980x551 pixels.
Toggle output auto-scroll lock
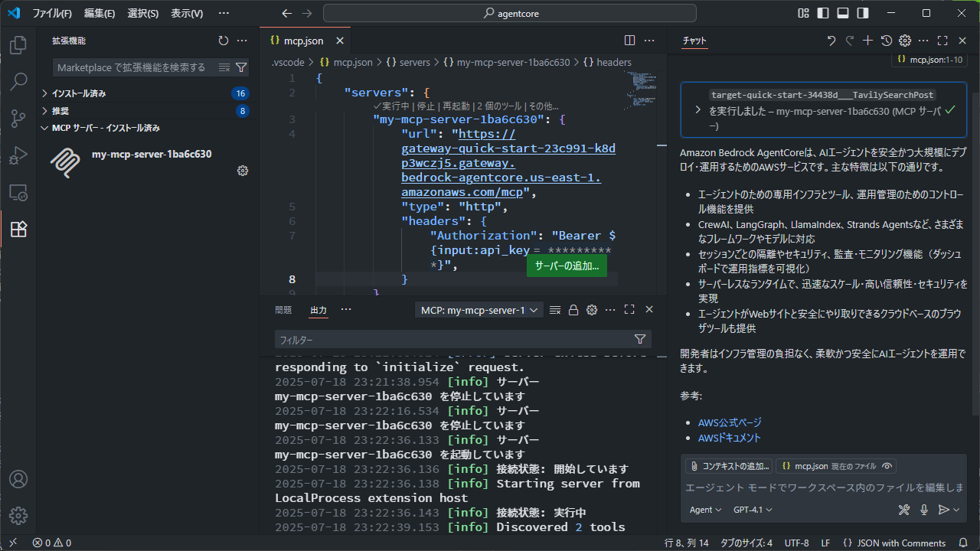[x=573, y=310]
